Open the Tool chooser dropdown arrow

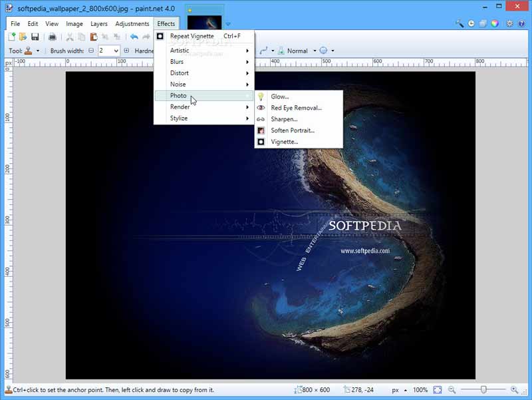pyautogui.click(x=38, y=51)
